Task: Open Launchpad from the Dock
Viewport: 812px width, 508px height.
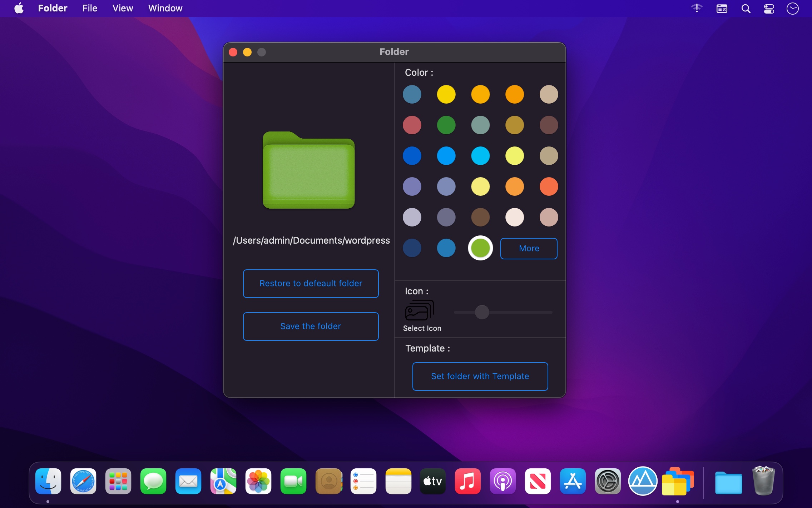Action: coord(118,482)
